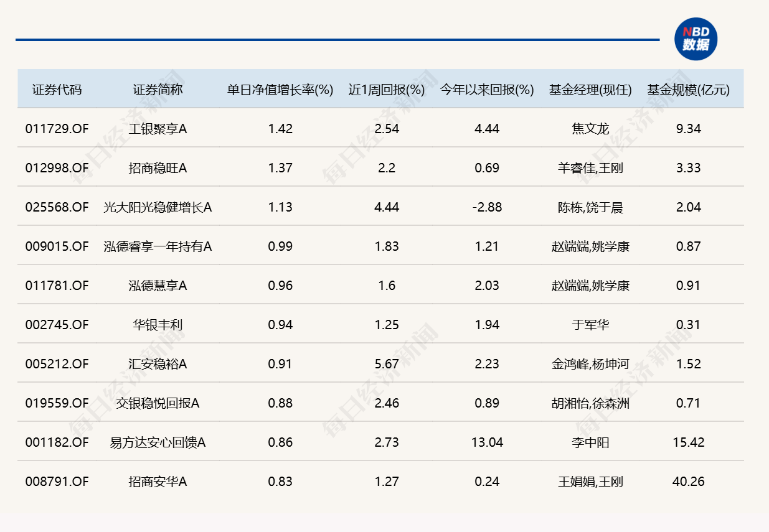The image size is (769, 532).
Task: Click fund name 交银稳悦回报A
Action: [158, 403]
